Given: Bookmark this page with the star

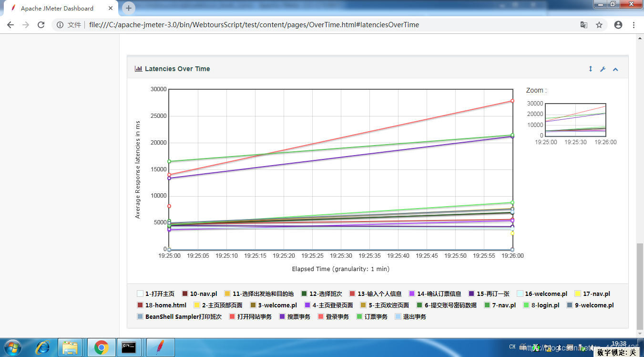Looking at the screenshot, I should (599, 25).
